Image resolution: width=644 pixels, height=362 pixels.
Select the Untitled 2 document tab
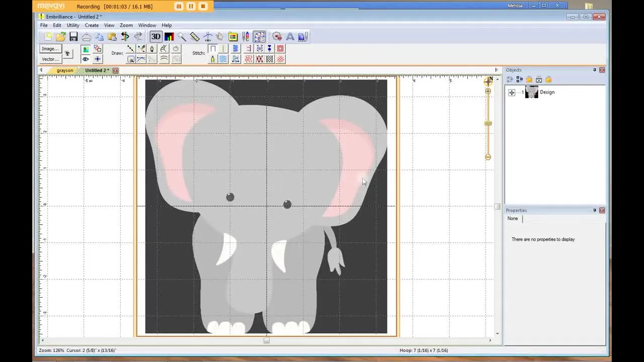pos(97,70)
